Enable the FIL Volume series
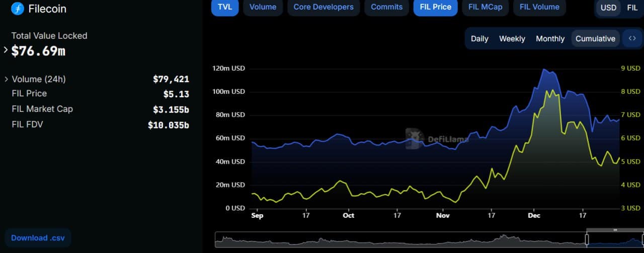This screenshot has height=253, width=644. (x=539, y=7)
